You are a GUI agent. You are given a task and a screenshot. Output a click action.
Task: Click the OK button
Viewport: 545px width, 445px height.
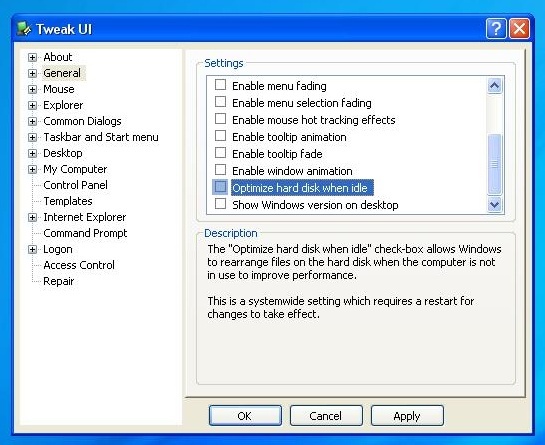click(x=245, y=415)
